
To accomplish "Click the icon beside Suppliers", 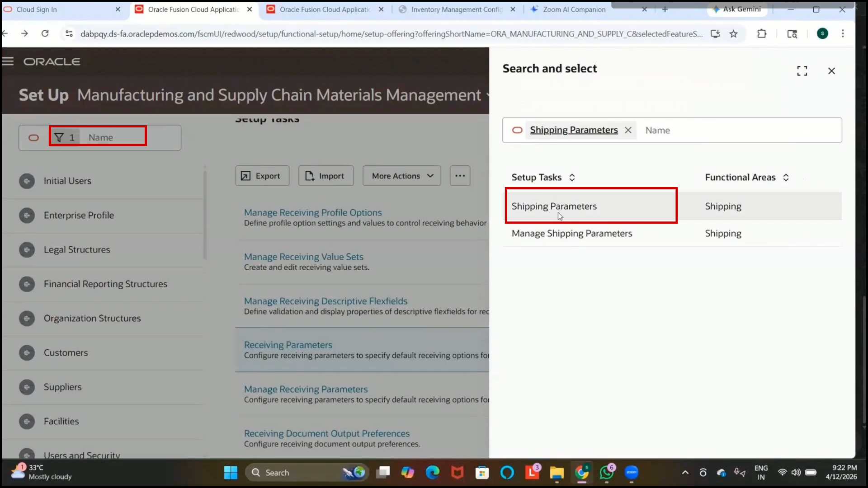I will (x=27, y=387).
